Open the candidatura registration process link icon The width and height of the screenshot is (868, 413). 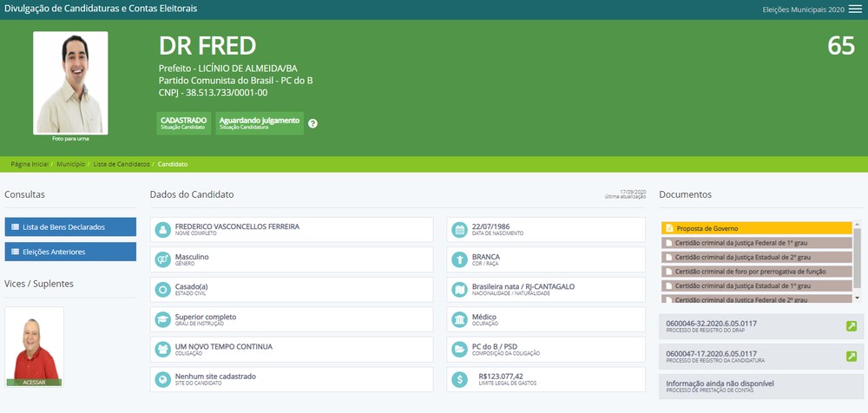tap(852, 357)
